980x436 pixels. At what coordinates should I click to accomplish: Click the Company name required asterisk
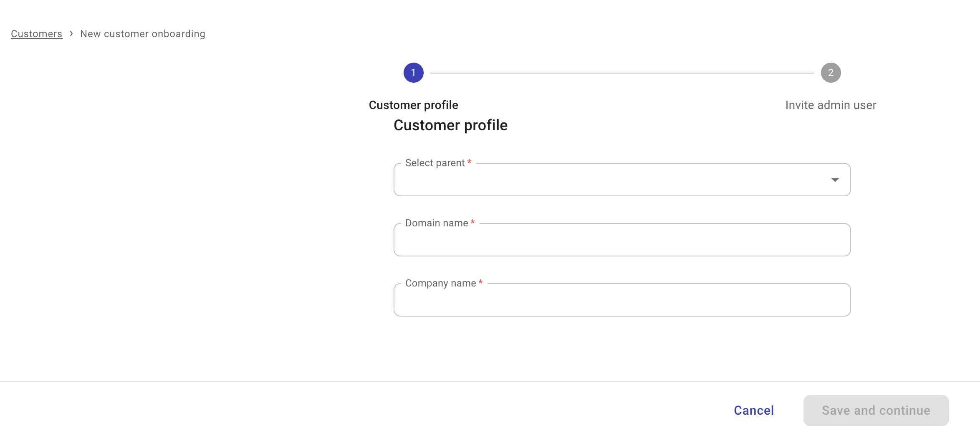pyautogui.click(x=480, y=283)
